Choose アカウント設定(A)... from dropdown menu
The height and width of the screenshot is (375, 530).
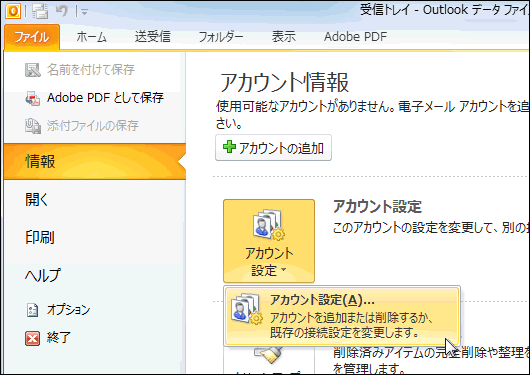[342, 316]
